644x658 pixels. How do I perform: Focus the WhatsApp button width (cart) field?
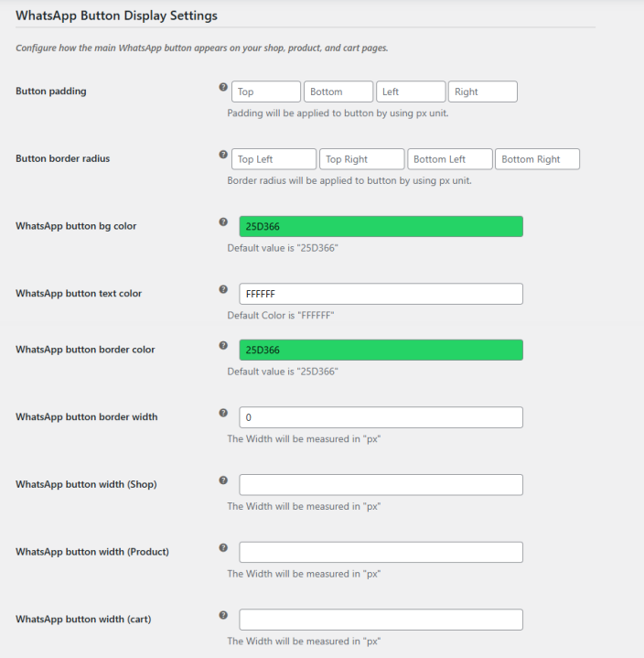[x=381, y=620]
